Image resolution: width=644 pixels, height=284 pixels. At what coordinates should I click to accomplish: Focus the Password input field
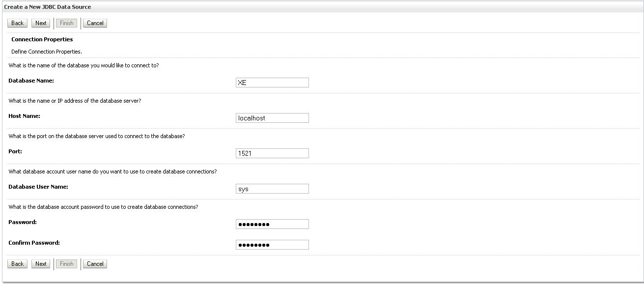[x=272, y=224]
